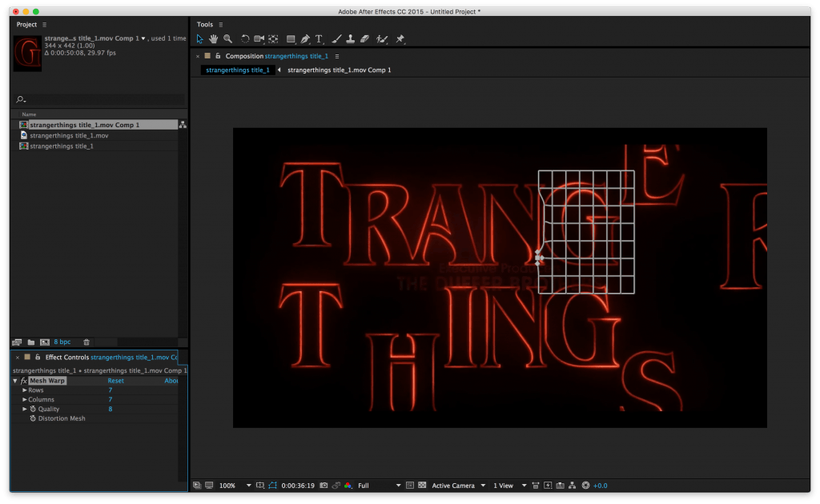
Task: Toggle Transparency Grid checkerboard
Action: [x=422, y=486]
